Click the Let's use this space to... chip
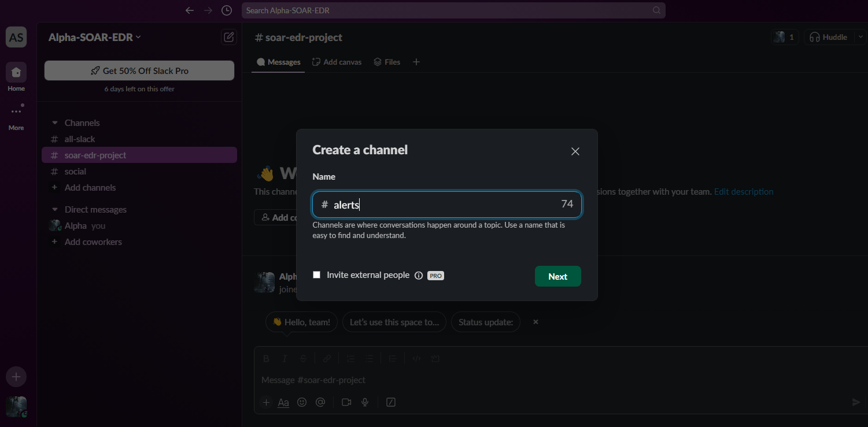Image resolution: width=868 pixels, height=427 pixels. pos(394,322)
